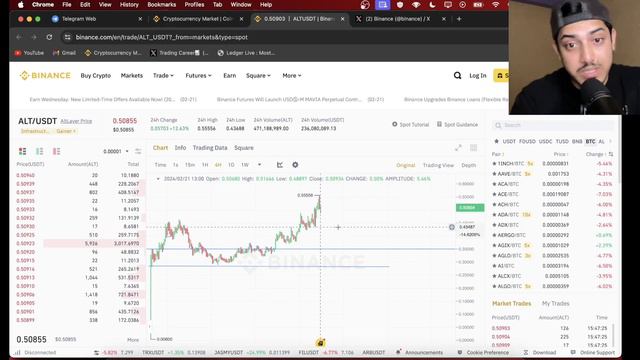Close the Cryptocurrency Market tab

click(x=241, y=19)
